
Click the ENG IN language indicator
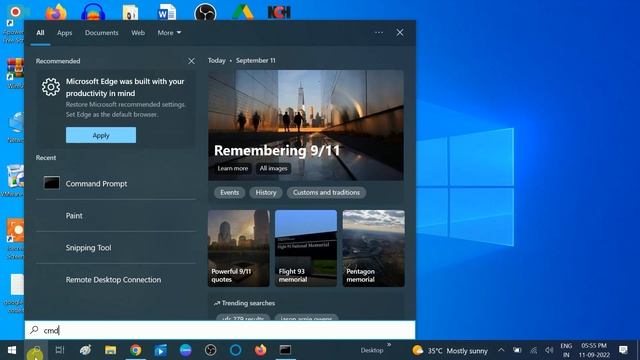[x=566, y=350]
